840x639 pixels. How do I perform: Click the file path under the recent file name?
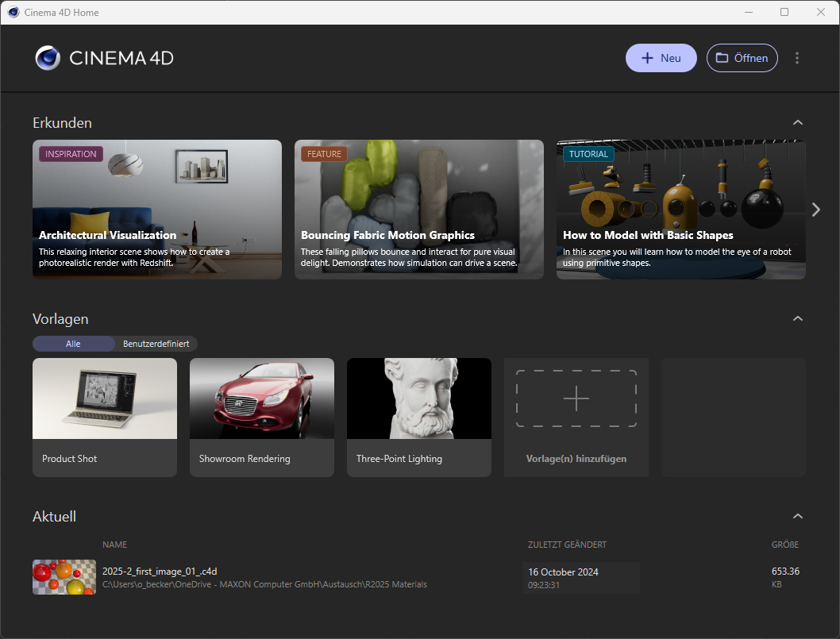(264, 584)
